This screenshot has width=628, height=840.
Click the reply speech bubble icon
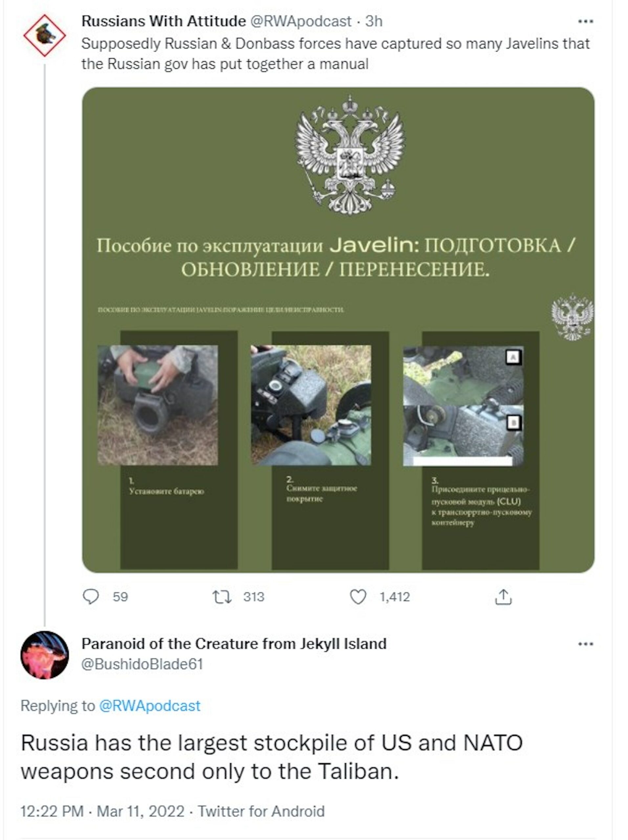pos(91,597)
